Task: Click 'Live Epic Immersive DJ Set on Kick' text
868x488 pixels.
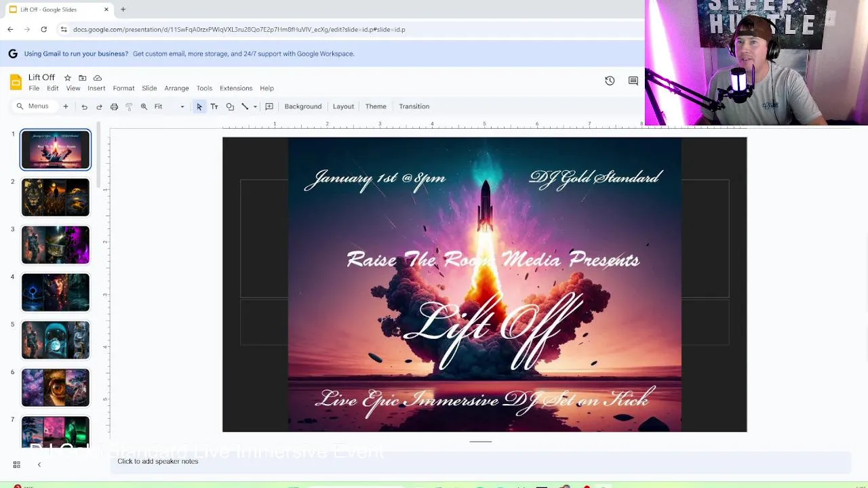Action: pyautogui.click(x=485, y=399)
